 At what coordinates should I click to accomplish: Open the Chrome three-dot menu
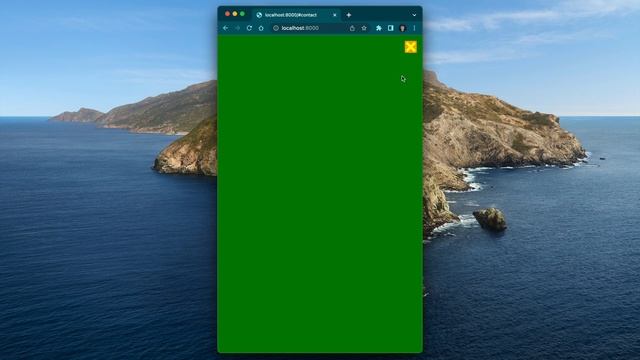coord(414,28)
